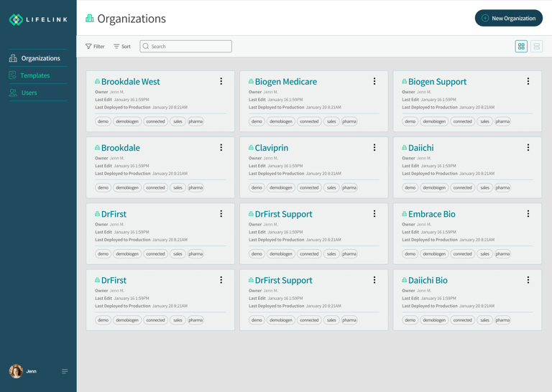Screen dimensions: 552x392
Task: Click the New Organization button
Action: click(509, 18)
